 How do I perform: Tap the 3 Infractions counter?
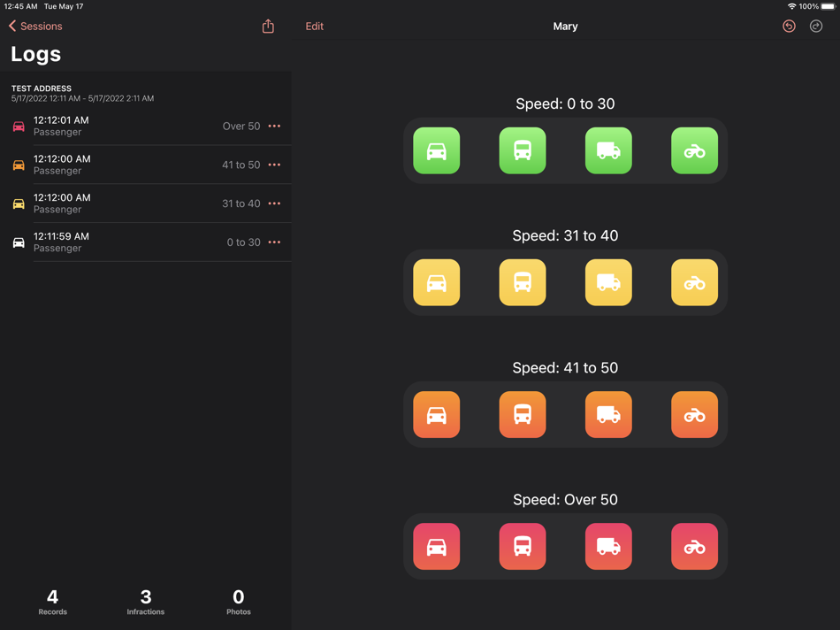click(x=146, y=602)
